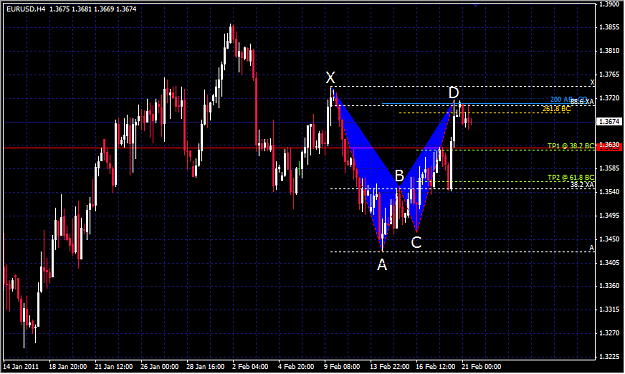Click the red price tag on the price axis

pos(609,148)
